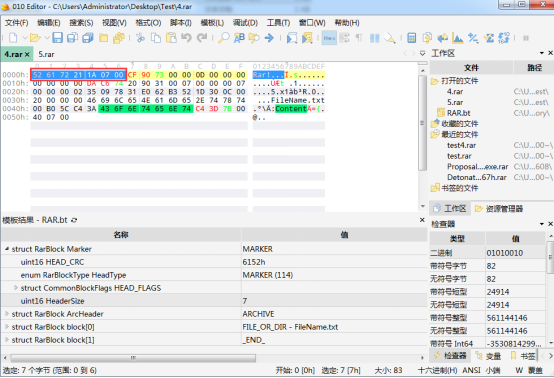Undo the last edit
The height and width of the screenshot is (378, 554).
pos(186,37)
